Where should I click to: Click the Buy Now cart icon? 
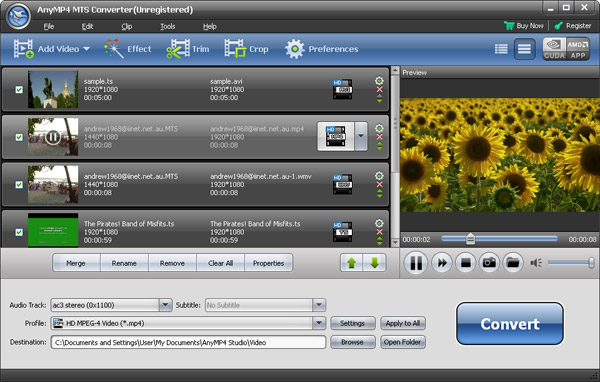click(x=509, y=26)
